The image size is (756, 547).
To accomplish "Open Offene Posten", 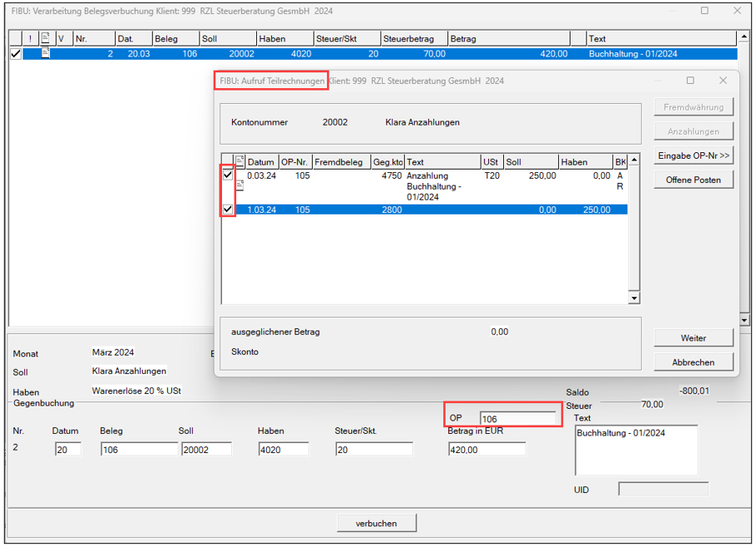I will [694, 180].
